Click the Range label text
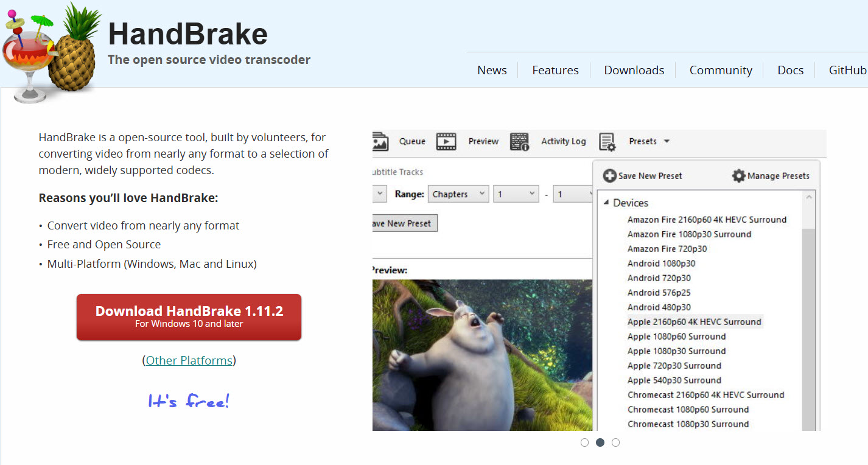The image size is (868, 465). (410, 194)
